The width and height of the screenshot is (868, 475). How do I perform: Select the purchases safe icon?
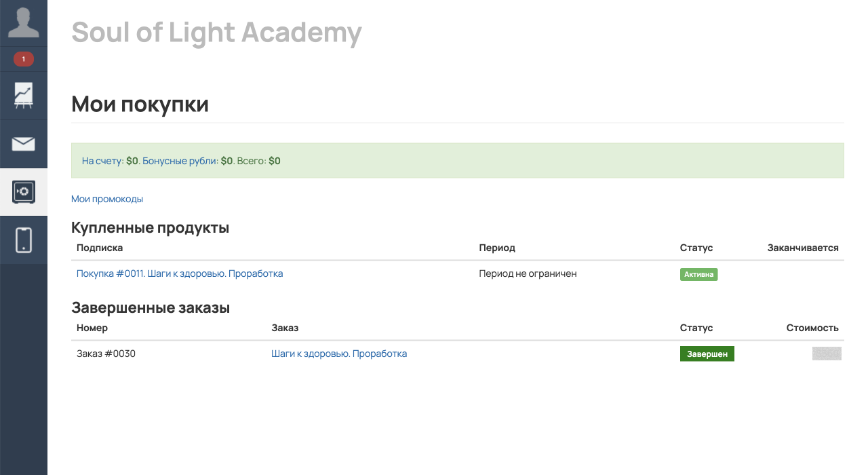click(24, 193)
